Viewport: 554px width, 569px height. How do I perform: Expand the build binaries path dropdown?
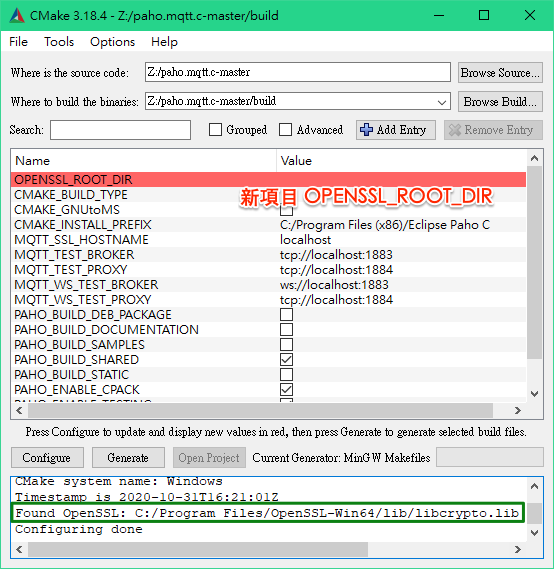coord(442,102)
